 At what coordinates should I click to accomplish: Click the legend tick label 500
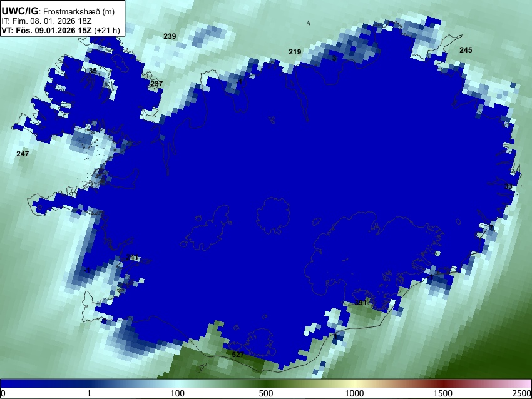[x=265, y=393]
